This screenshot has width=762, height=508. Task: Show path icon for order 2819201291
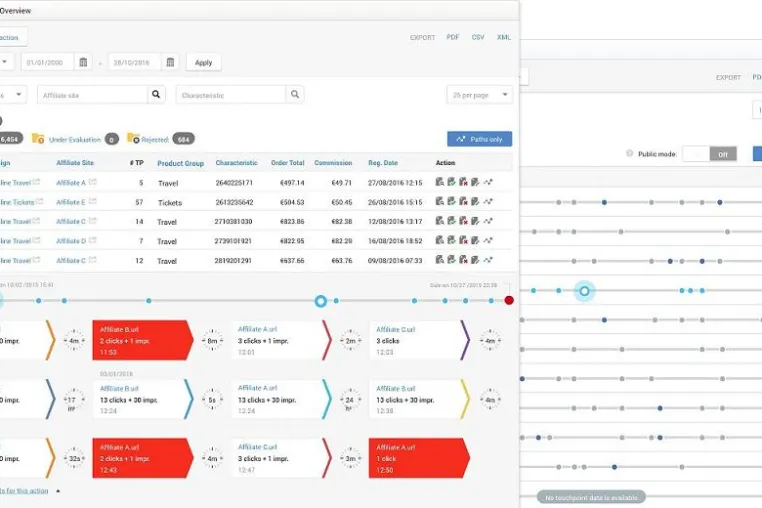click(x=488, y=260)
